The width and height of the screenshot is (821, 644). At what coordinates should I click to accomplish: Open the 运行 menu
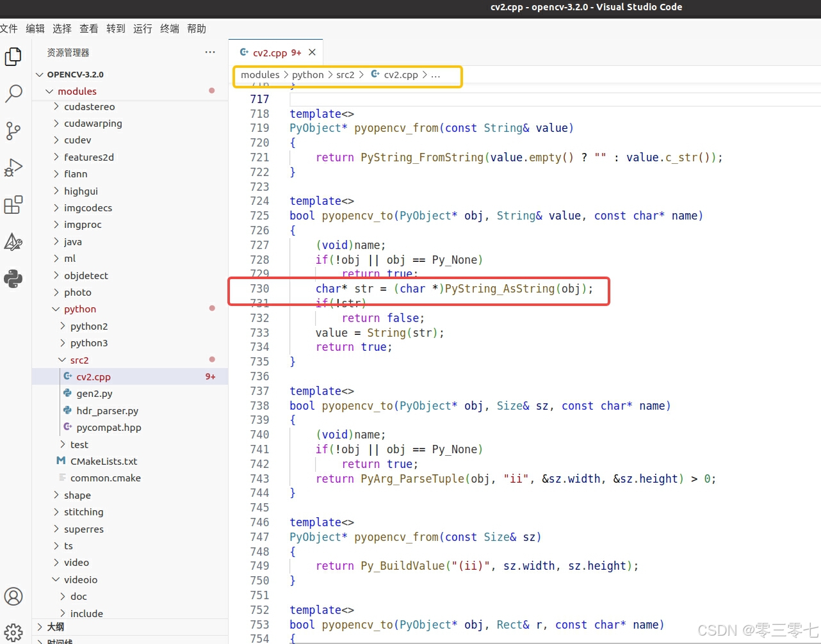[143, 29]
